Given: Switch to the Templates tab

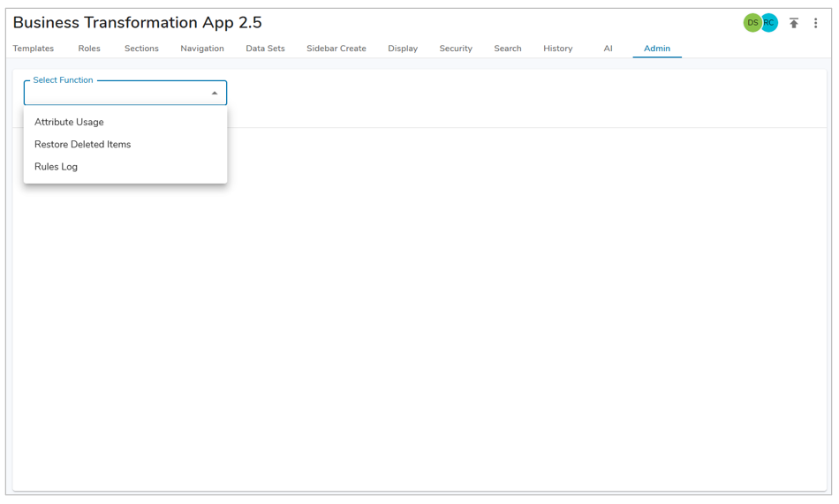Looking at the screenshot, I should (x=34, y=49).
